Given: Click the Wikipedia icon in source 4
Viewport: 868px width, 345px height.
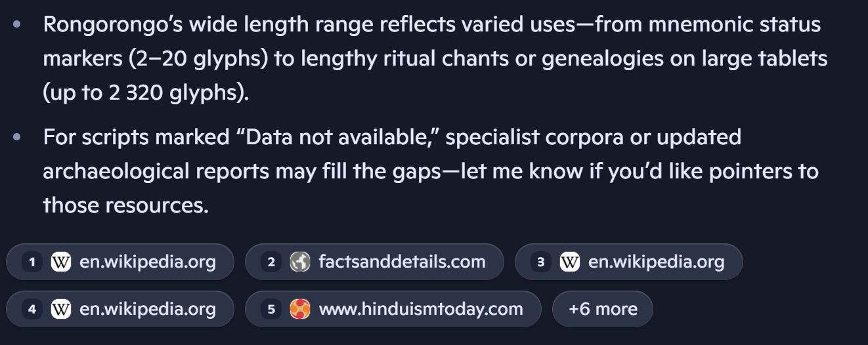Looking at the screenshot, I should pyautogui.click(x=61, y=309).
